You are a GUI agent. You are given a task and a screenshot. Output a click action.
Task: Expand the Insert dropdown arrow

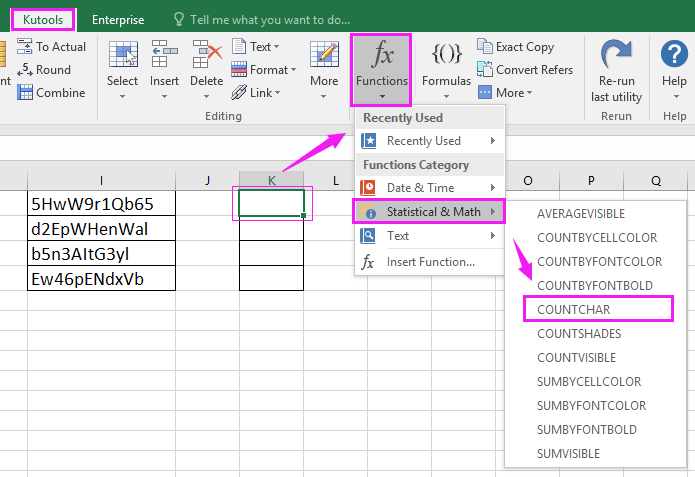click(x=164, y=96)
